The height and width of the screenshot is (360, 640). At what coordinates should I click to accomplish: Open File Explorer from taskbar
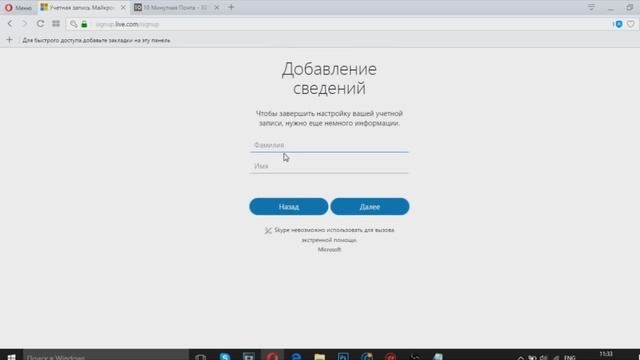(x=320, y=356)
